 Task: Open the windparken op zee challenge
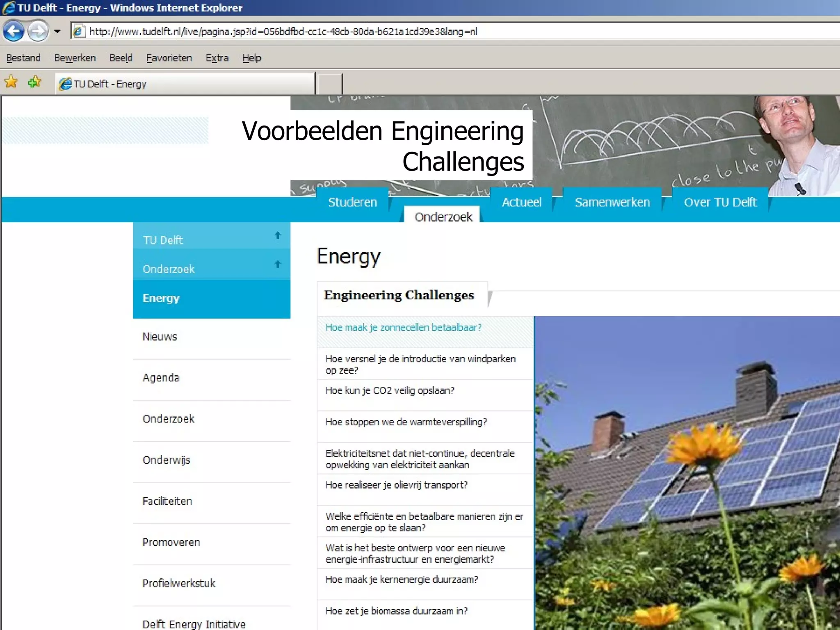pos(425,364)
